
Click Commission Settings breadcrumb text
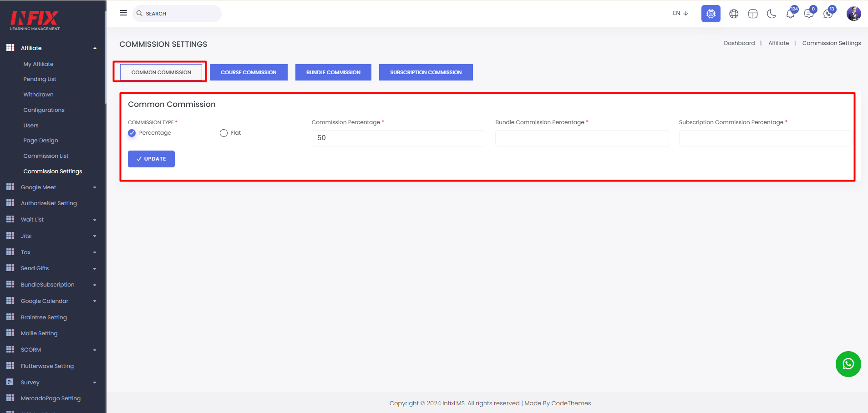(832, 43)
